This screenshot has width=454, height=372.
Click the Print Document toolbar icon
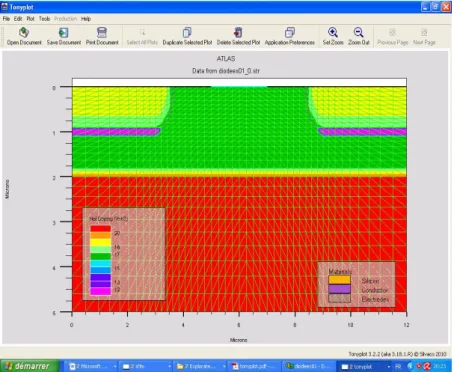pyautogui.click(x=102, y=32)
